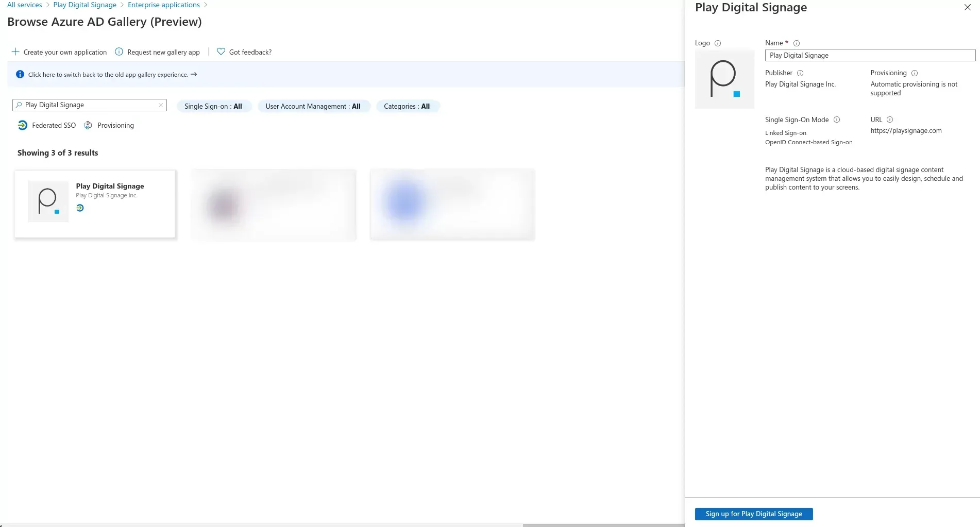Open the Categories filter
Image resolution: width=980 pixels, height=527 pixels.
point(407,106)
